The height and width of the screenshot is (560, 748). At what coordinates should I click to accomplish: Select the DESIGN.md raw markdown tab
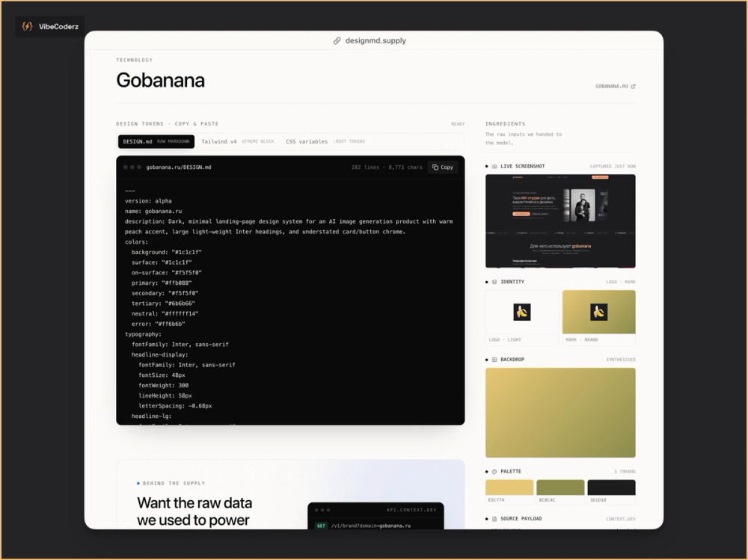[156, 141]
